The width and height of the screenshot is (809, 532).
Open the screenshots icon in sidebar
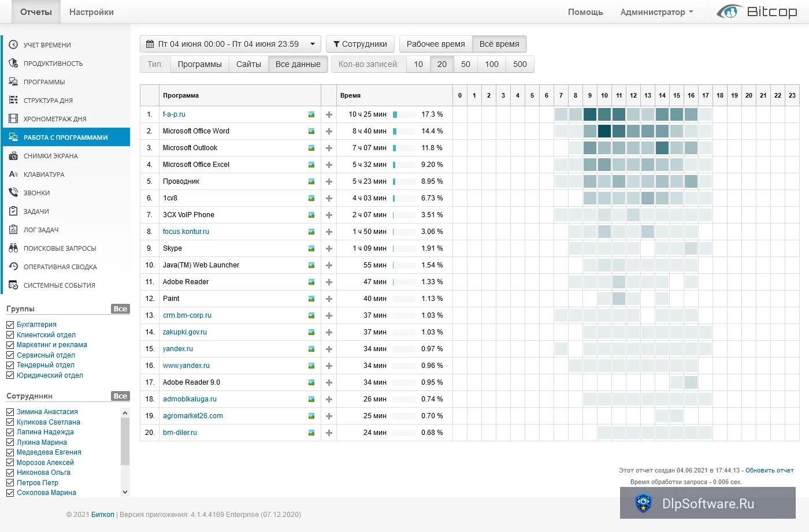click(x=13, y=156)
